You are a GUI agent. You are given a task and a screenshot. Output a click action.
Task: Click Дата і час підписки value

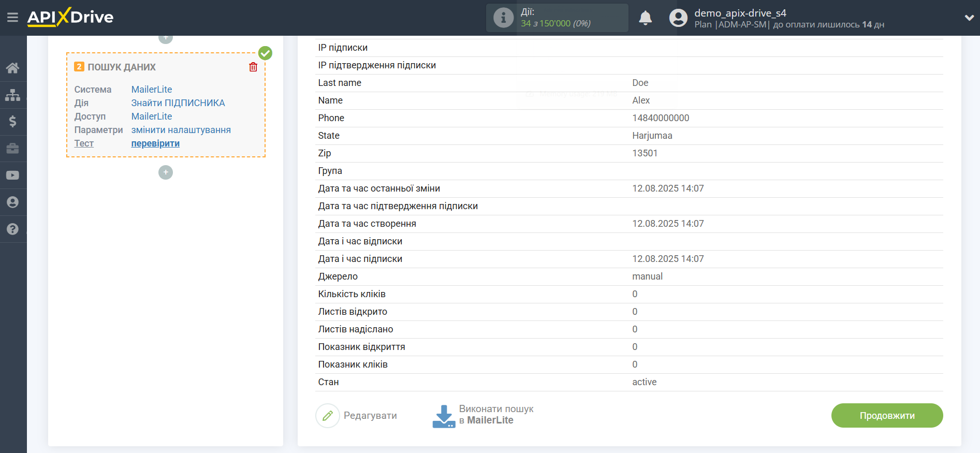(x=668, y=259)
